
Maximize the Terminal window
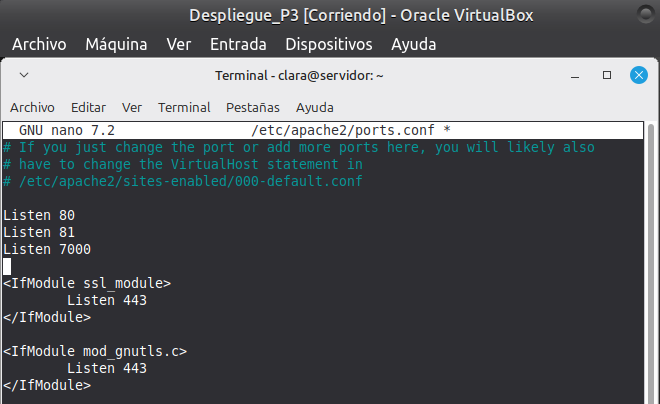pyautogui.click(x=606, y=75)
